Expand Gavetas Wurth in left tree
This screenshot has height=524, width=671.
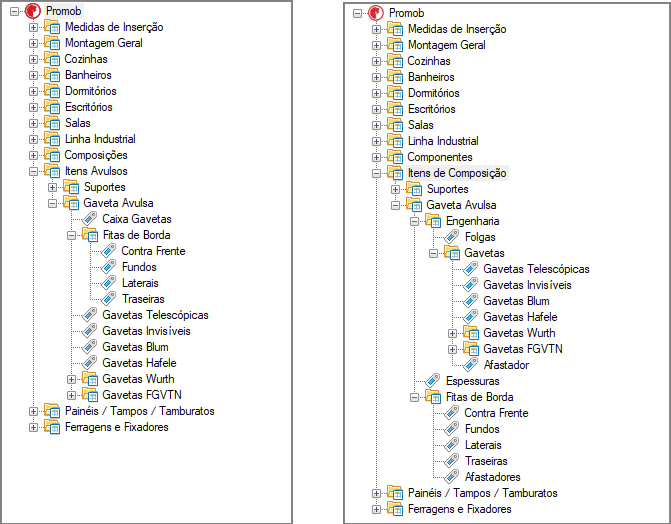(x=71, y=379)
